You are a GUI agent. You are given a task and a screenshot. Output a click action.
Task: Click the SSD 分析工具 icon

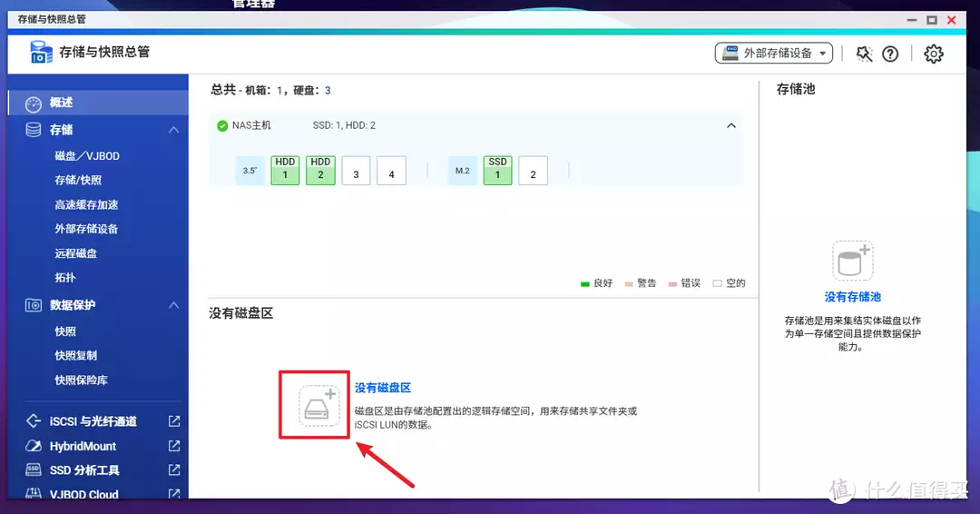point(34,470)
